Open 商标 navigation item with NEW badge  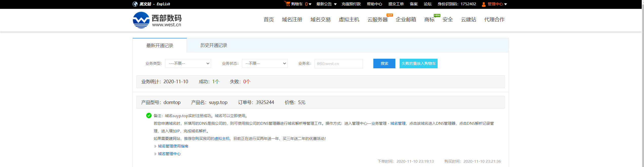point(429,19)
